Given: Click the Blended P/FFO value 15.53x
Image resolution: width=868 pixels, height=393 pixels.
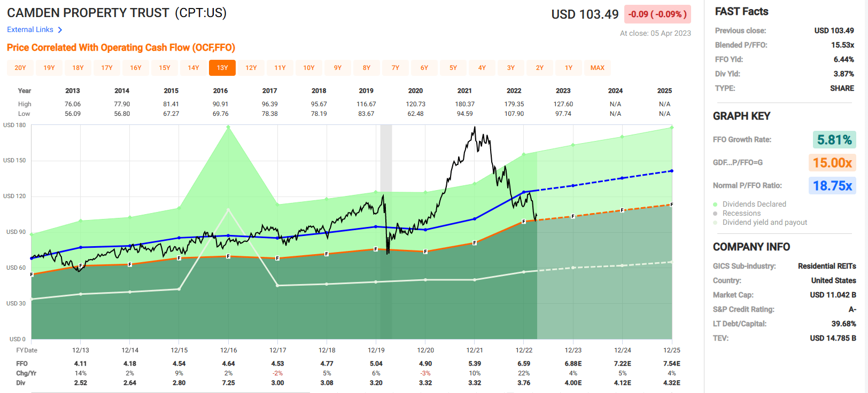Looking at the screenshot, I should (842, 45).
